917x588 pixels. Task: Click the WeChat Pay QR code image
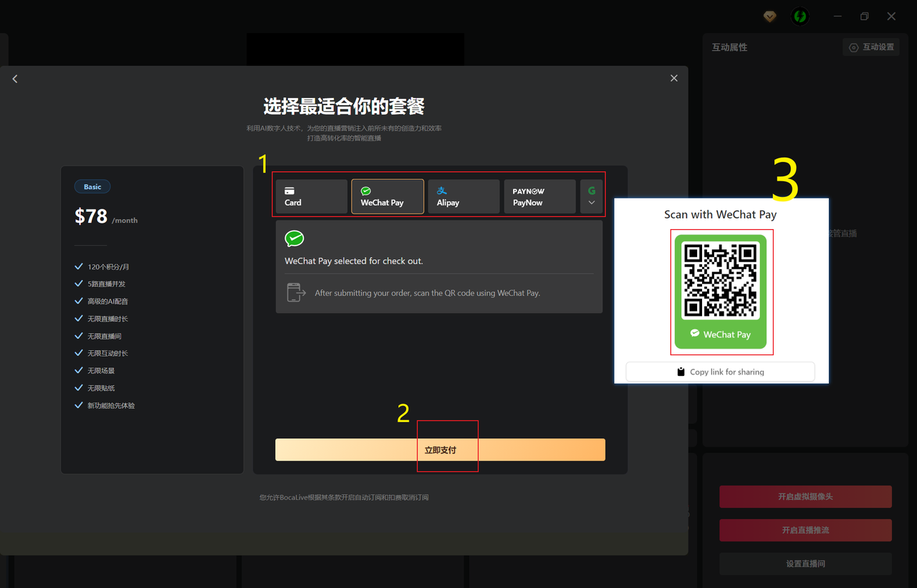point(721,281)
